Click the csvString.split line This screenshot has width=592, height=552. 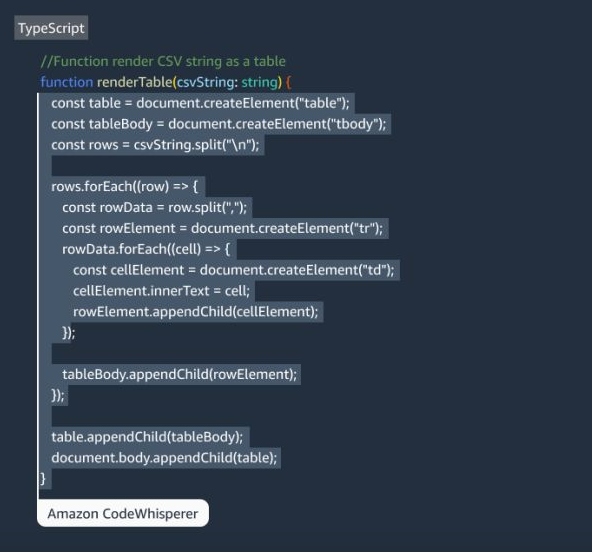[155, 145]
